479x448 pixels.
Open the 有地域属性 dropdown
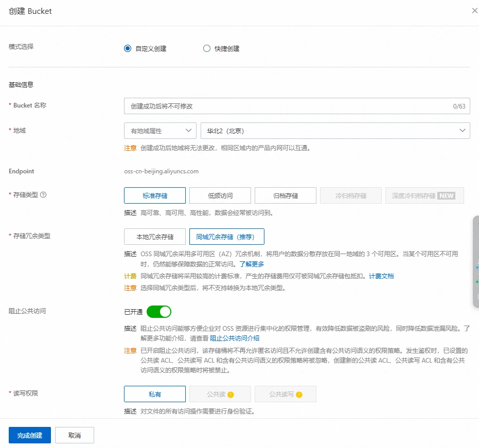click(160, 131)
